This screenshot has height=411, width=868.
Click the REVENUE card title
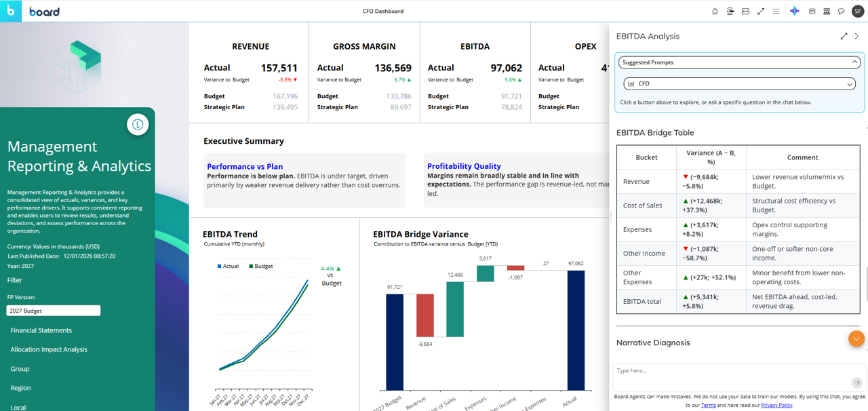click(x=251, y=47)
